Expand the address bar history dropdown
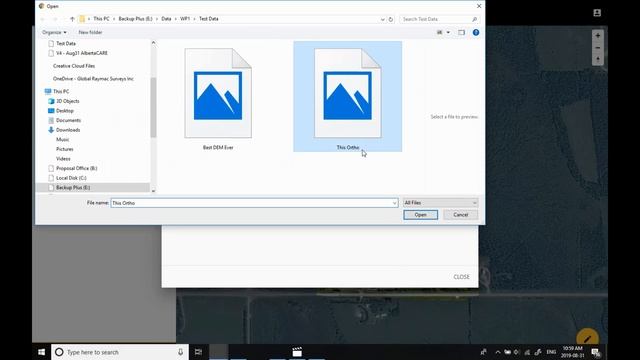This screenshot has width=640, height=360. point(382,19)
